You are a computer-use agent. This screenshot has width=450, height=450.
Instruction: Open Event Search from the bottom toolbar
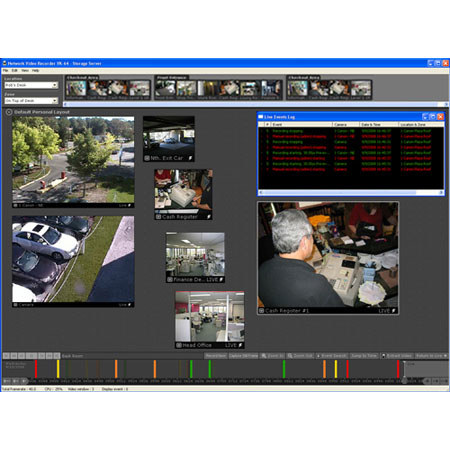tap(332, 356)
